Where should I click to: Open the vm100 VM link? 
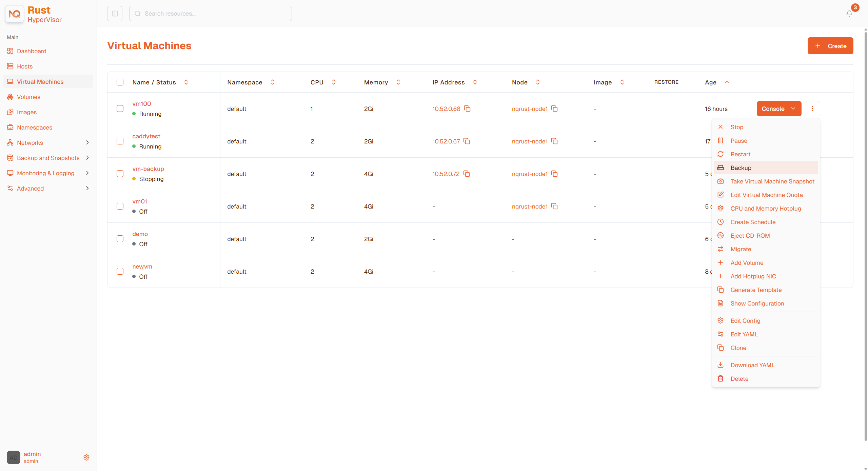[x=142, y=104]
